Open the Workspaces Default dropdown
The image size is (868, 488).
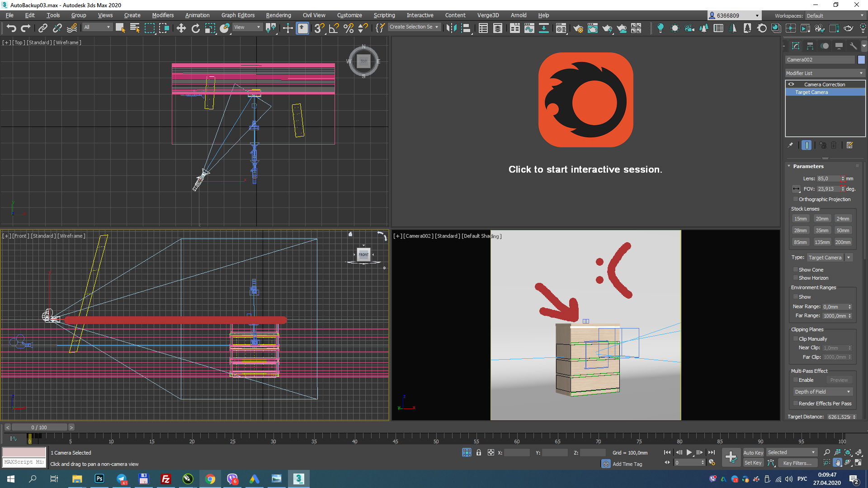click(x=835, y=15)
